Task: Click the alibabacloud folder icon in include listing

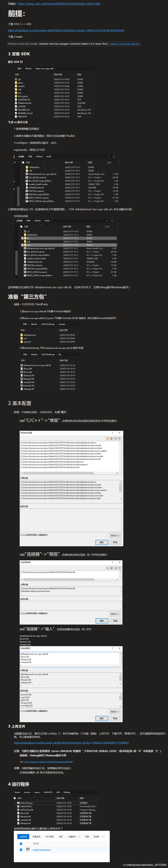Action: point(22,335)
